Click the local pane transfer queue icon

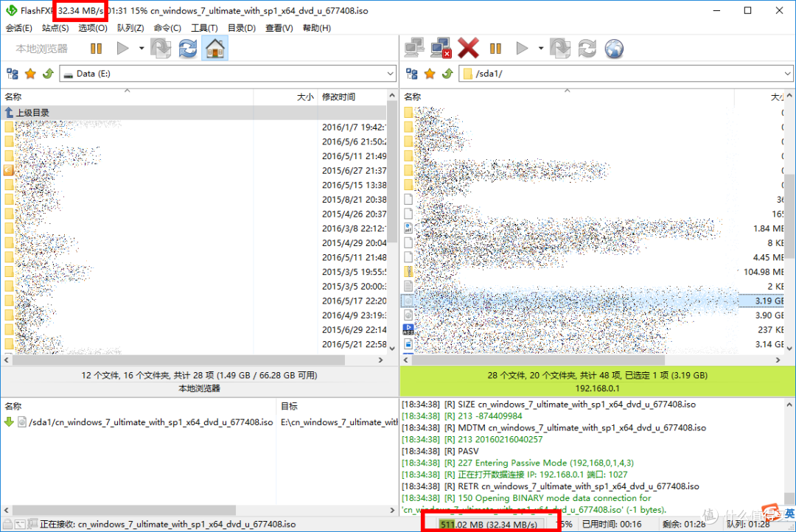tap(161, 49)
